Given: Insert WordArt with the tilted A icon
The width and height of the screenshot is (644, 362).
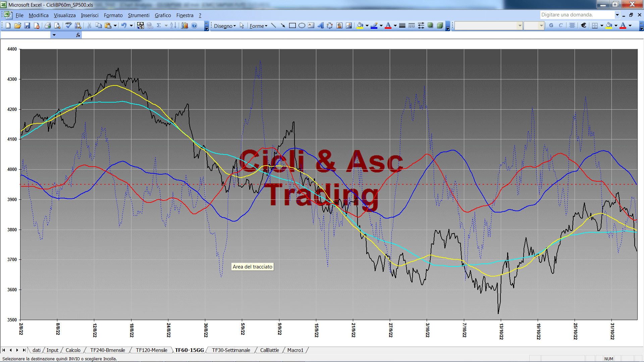Looking at the screenshot, I should (x=320, y=25).
